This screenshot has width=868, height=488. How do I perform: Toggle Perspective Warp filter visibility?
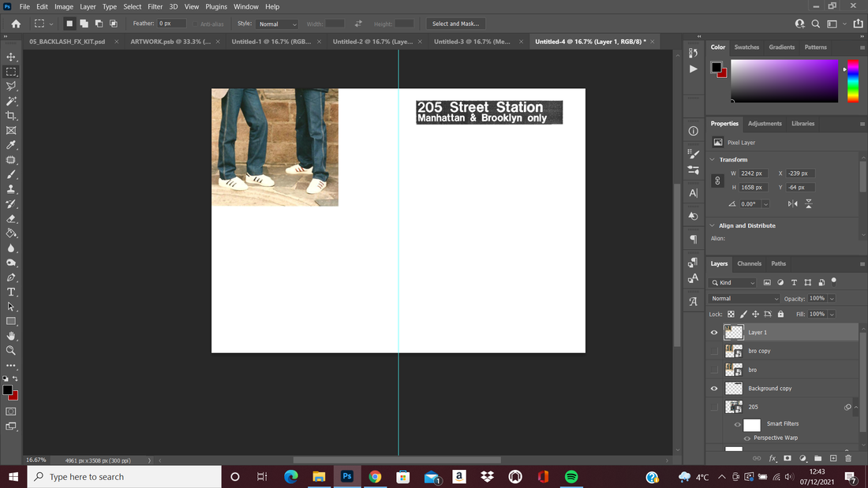746,438
